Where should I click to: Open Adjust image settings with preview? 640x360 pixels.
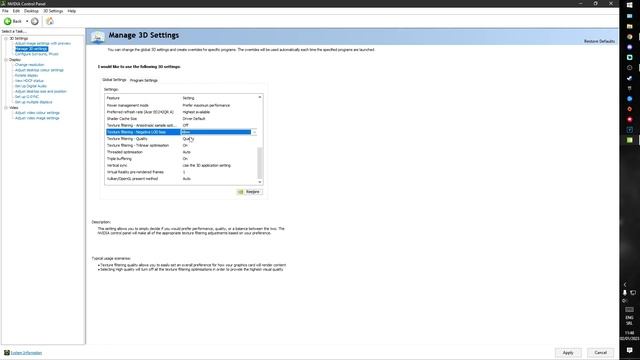click(43, 43)
